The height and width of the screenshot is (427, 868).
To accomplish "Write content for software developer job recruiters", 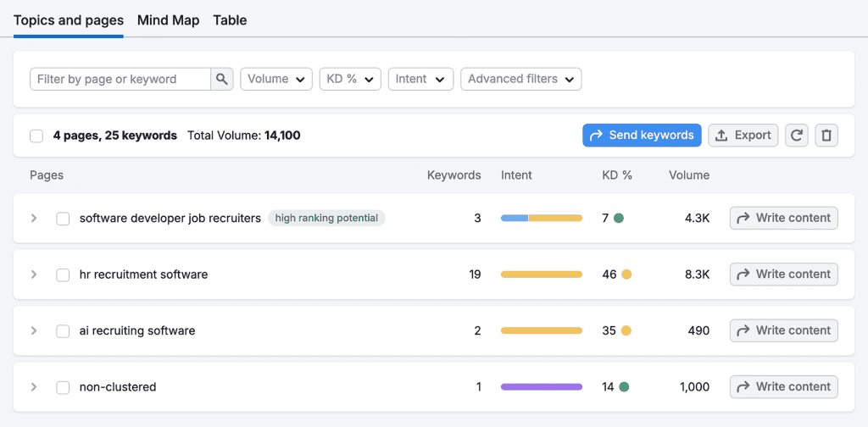I will (783, 218).
